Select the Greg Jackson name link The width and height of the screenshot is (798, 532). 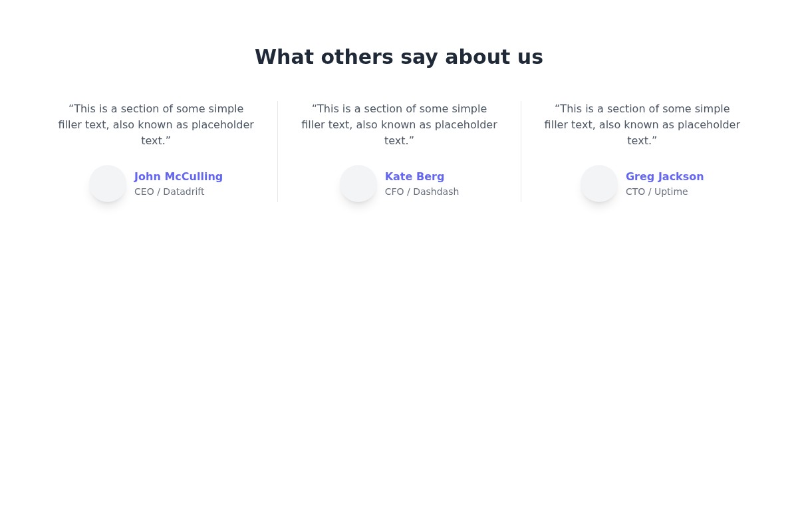coord(664,177)
